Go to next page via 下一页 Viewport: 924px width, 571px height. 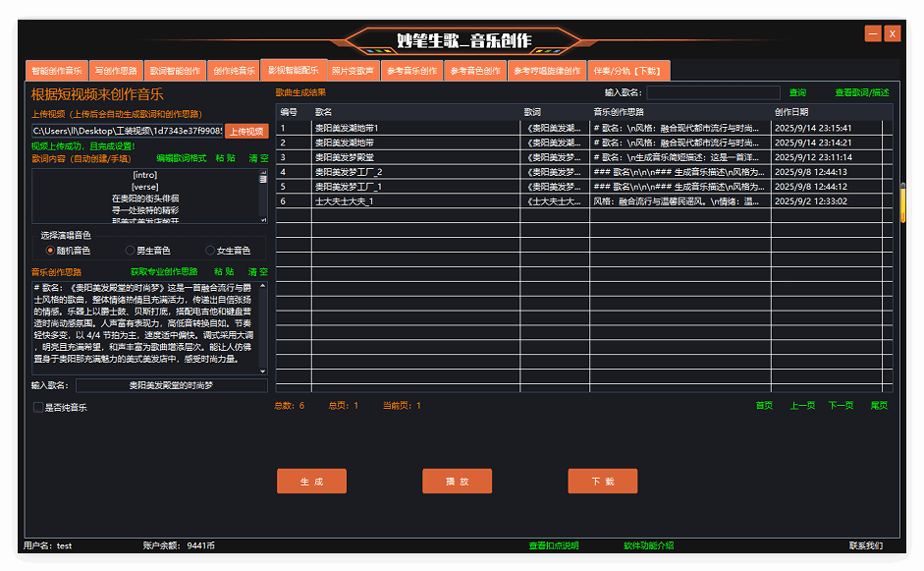pos(841,405)
